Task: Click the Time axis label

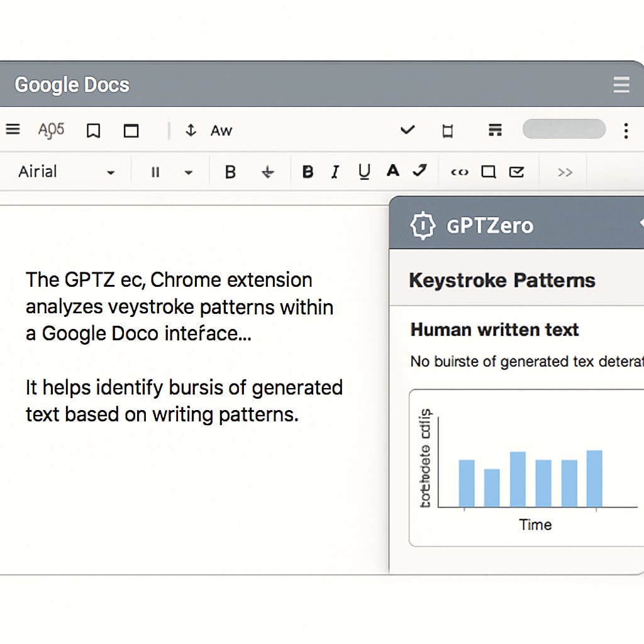Action: click(x=535, y=525)
